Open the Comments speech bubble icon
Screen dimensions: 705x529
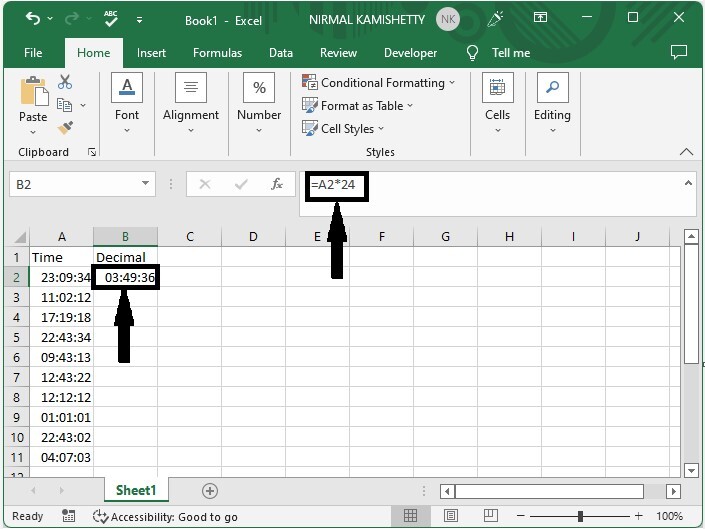coord(678,52)
